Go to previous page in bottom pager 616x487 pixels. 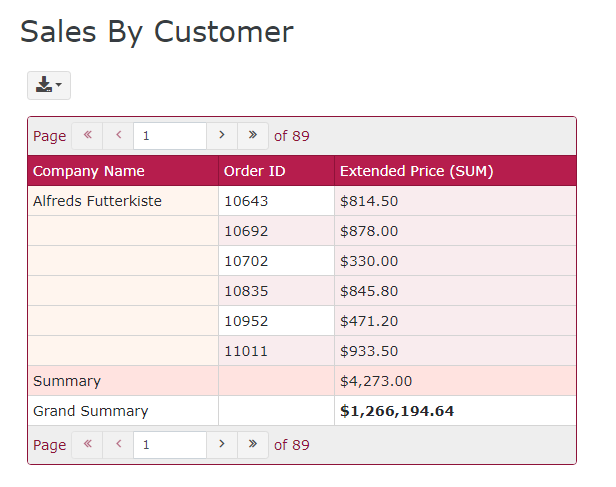[x=118, y=444]
